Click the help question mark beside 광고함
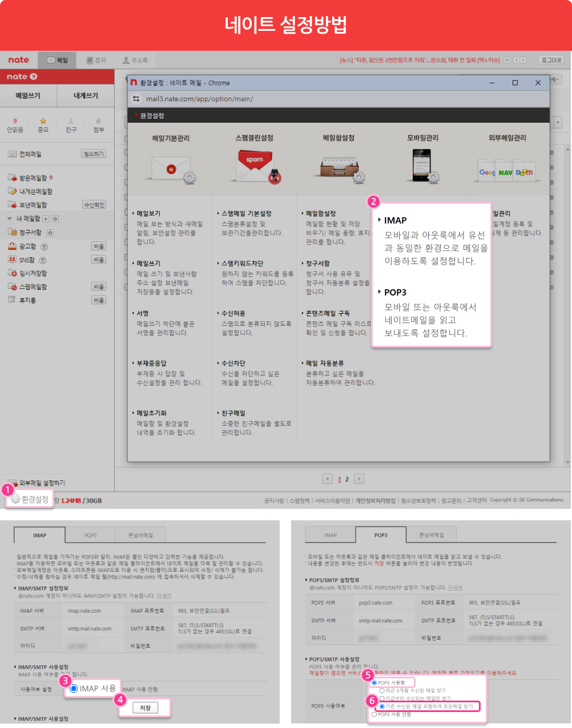The height and width of the screenshot is (728, 572). click(x=45, y=246)
